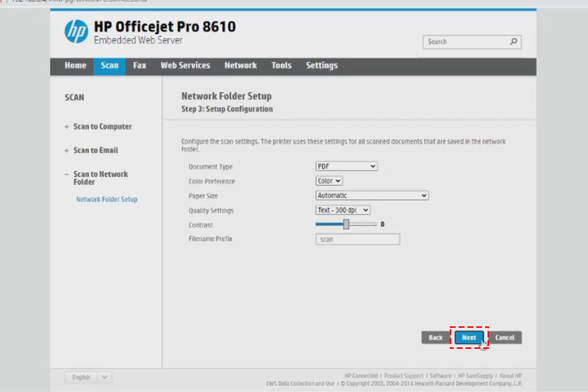Click the HP logo icon
The width and height of the screenshot is (588, 392).
pos(76,32)
